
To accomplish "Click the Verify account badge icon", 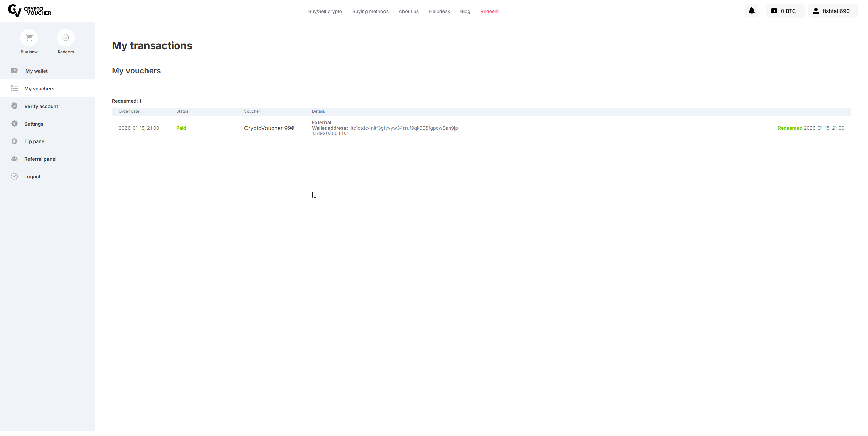I will tap(14, 106).
